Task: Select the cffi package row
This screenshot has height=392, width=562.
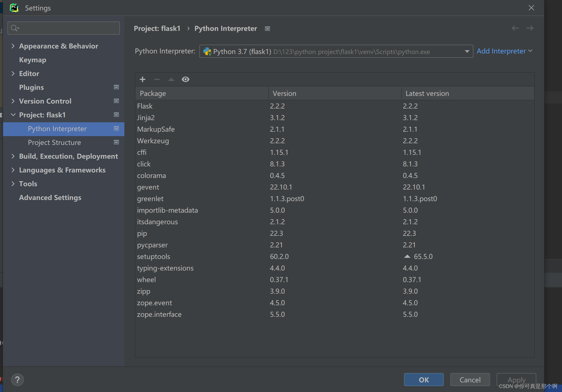Action: tap(335, 152)
